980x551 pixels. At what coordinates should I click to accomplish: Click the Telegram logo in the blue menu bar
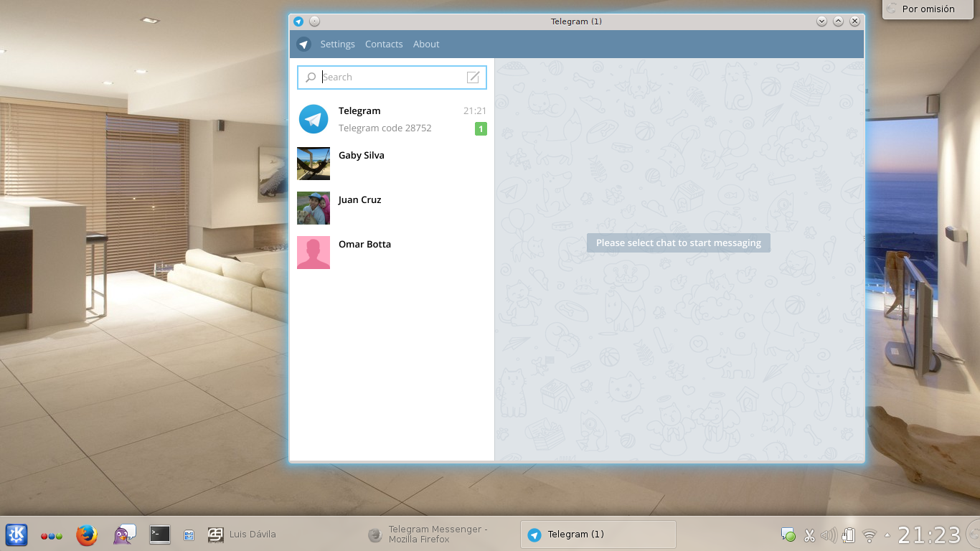pos(303,44)
